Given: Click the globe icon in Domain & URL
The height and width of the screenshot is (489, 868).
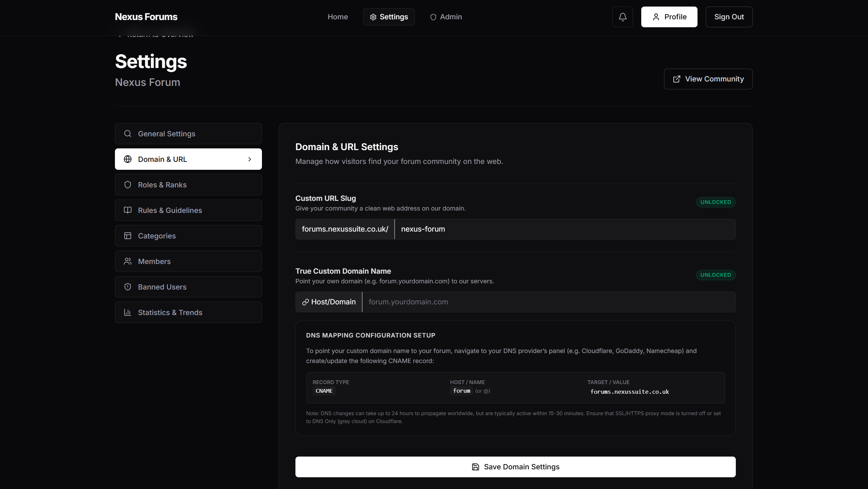Looking at the screenshot, I should point(128,159).
